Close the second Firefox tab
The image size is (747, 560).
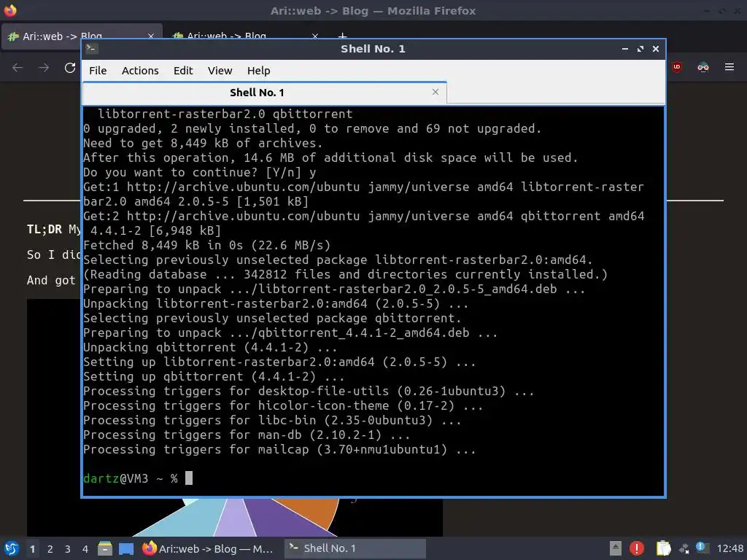[315, 36]
